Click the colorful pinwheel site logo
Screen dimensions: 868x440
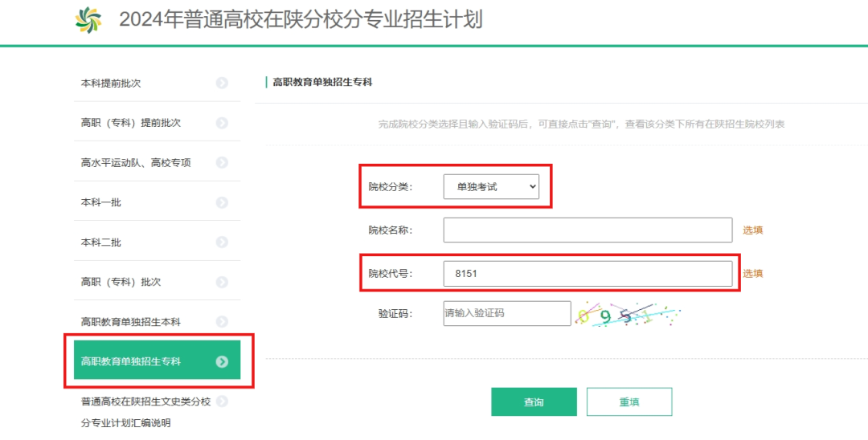(x=88, y=20)
